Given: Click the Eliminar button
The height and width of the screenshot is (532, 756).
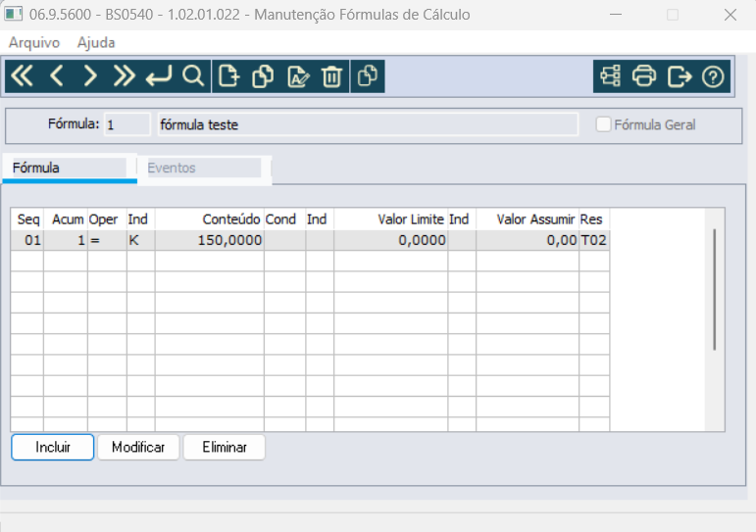Looking at the screenshot, I should [x=225, y=447].
